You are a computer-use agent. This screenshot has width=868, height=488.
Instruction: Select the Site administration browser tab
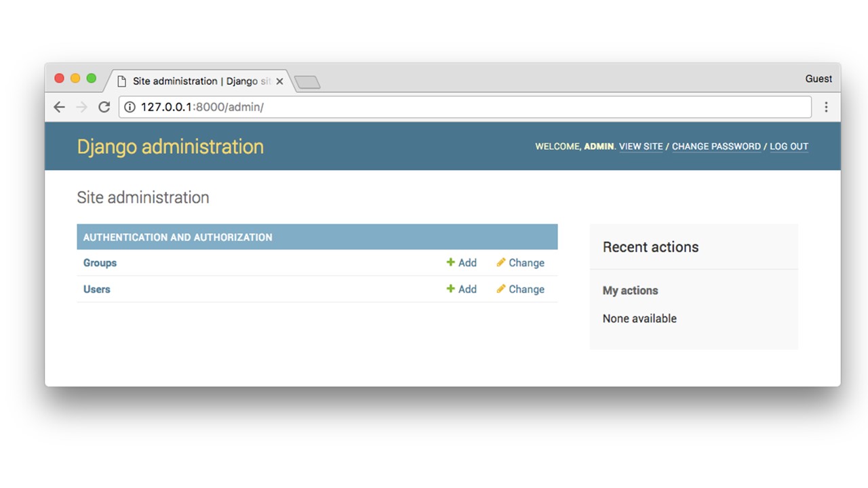[x=199, y=81]
